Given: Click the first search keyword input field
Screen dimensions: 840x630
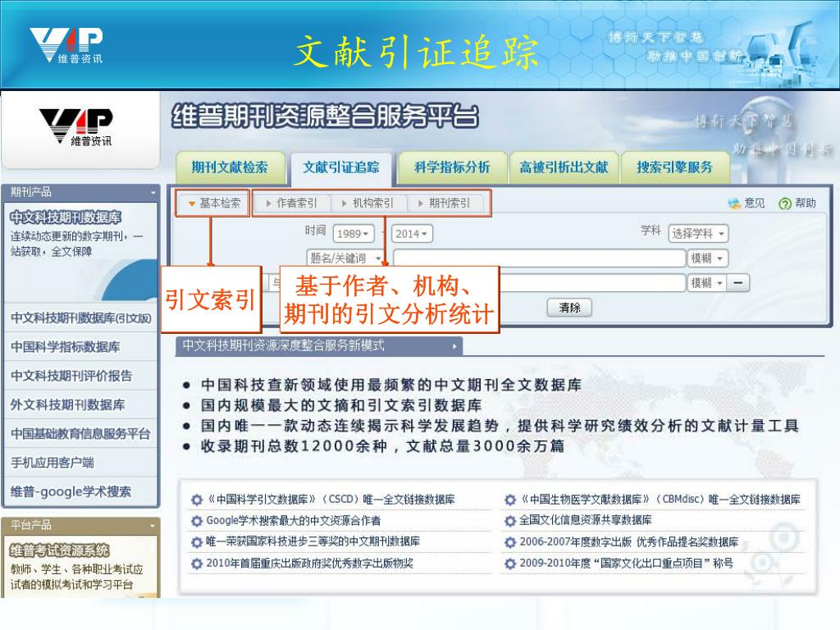Looking at the screenshot, I should tap(539, 258).
